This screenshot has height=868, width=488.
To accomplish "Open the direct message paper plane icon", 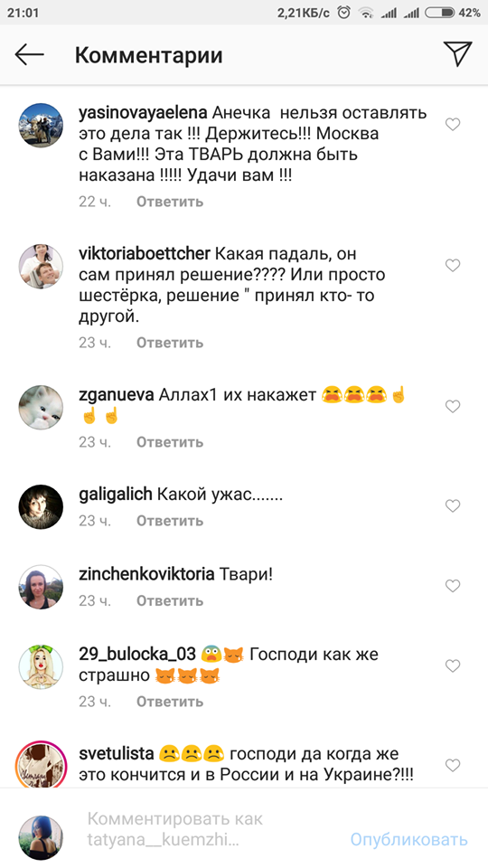I will [457, 54].
